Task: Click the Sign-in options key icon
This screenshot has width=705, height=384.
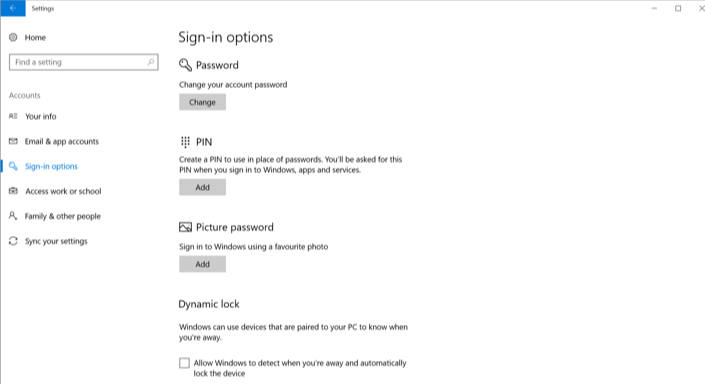Action: click(13, 166)
